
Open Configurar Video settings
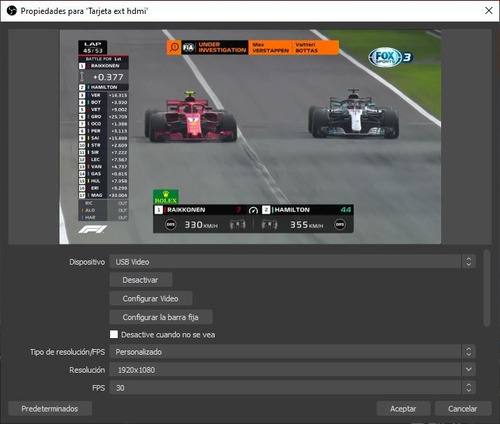(151, 299)
